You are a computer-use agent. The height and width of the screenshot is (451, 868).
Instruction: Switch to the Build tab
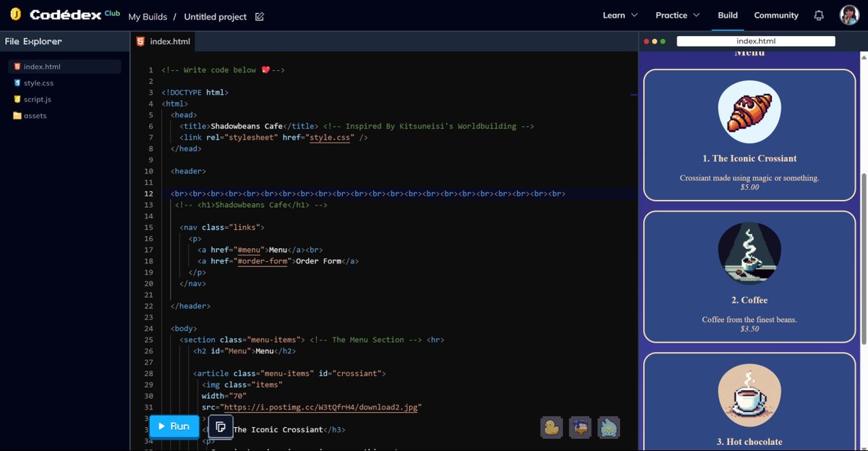(728, 15)
